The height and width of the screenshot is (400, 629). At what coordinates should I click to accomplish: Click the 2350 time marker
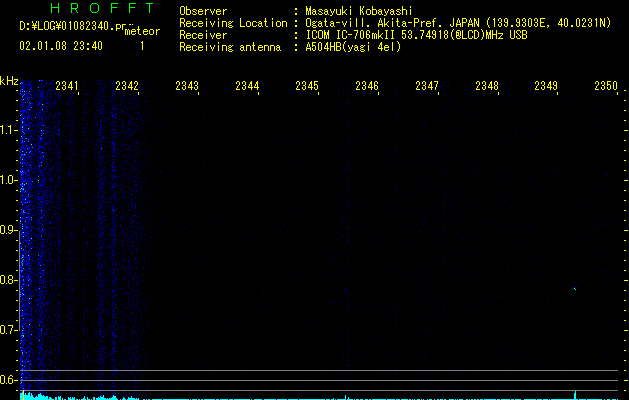point(606,86)
